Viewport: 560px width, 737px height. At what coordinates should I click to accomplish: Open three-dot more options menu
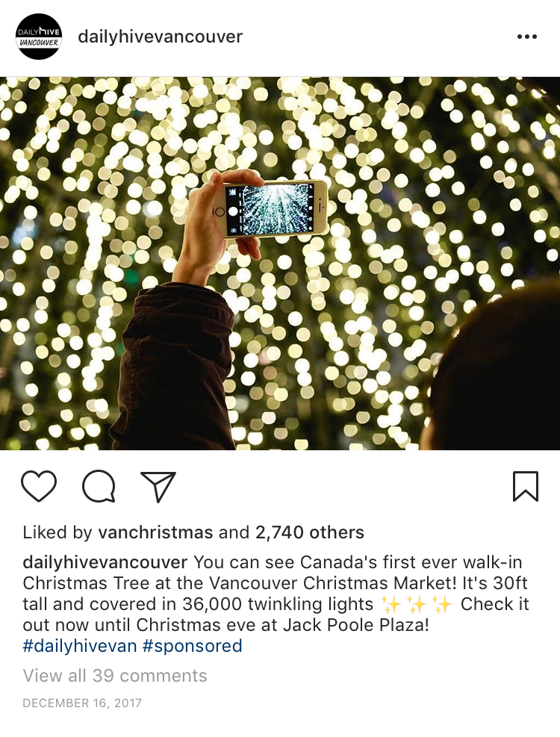coord(526,37)
